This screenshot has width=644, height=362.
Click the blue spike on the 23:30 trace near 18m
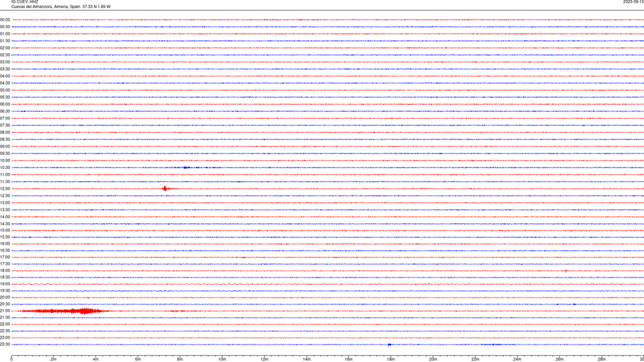pos(389,345)
